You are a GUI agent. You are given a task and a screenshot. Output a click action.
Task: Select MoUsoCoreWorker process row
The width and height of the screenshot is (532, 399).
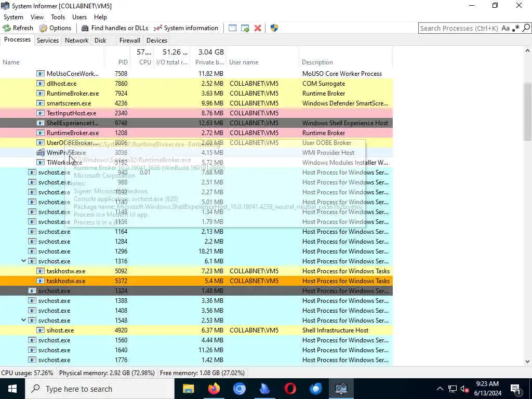(196, 74)
